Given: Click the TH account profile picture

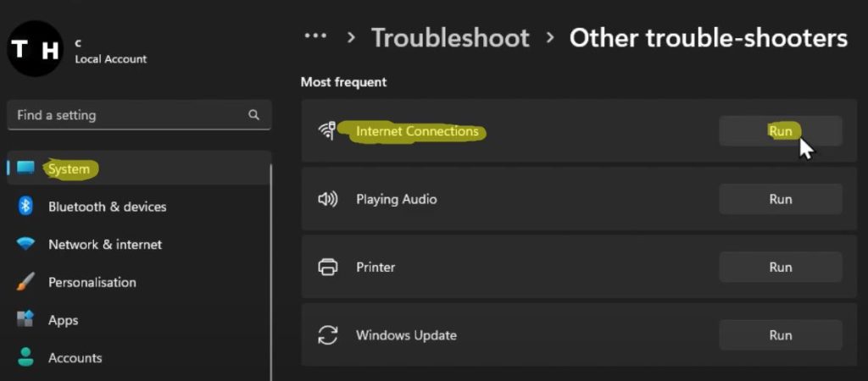Looking at the screenshot, I should pyautogui.click(x=36, y=48).
